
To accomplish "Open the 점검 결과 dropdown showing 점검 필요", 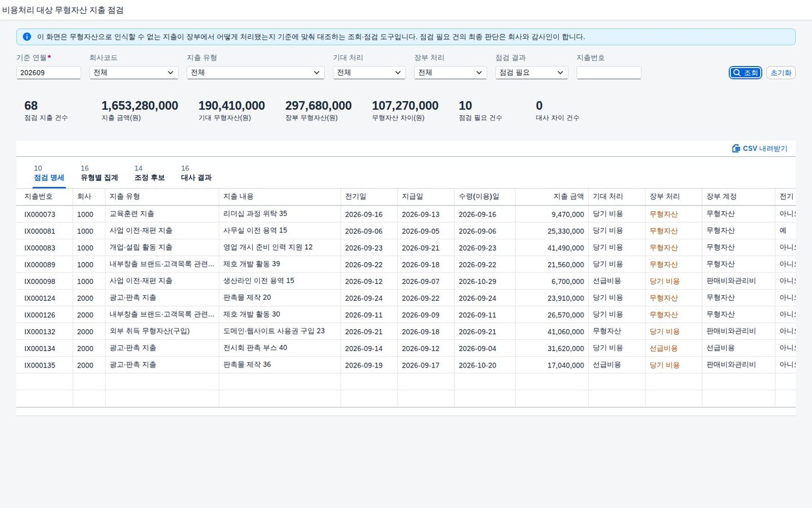I will pos(532,73).
